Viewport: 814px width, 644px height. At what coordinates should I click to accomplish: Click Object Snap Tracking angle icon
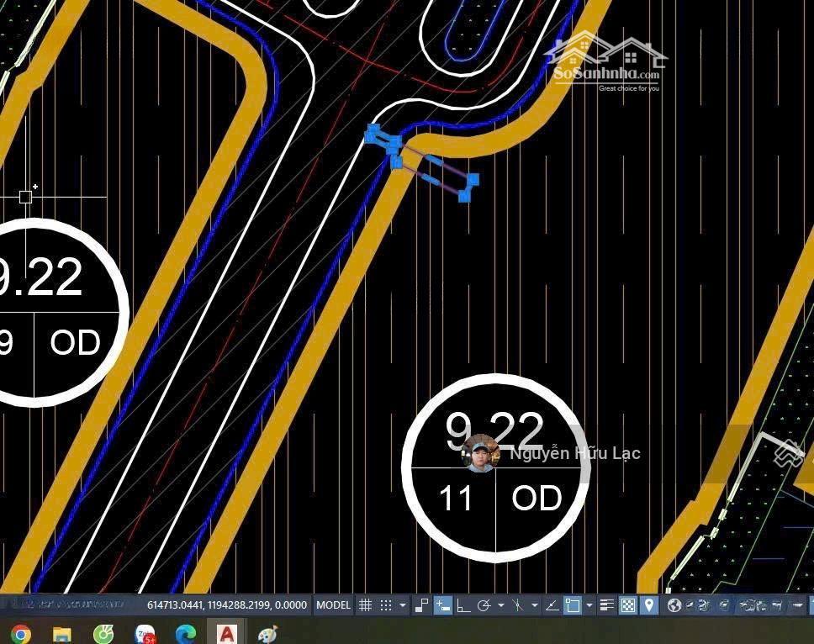[x=552, y=605]
